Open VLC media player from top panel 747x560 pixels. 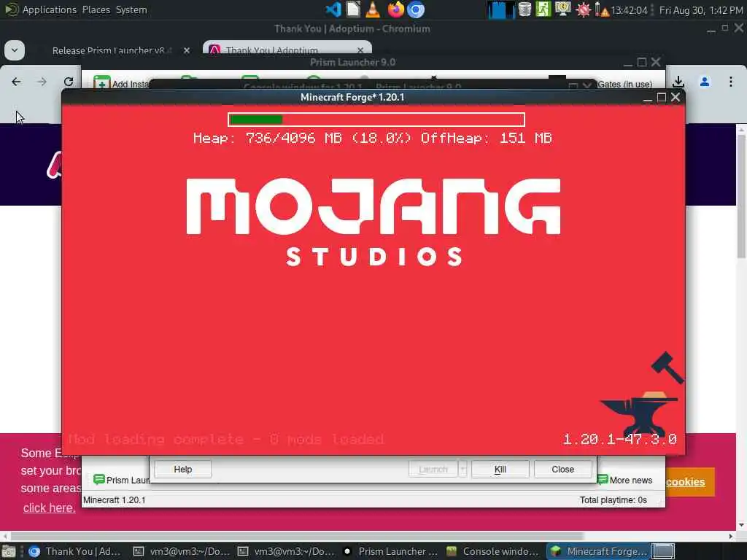pyautogui.click(x=373, y=9)
